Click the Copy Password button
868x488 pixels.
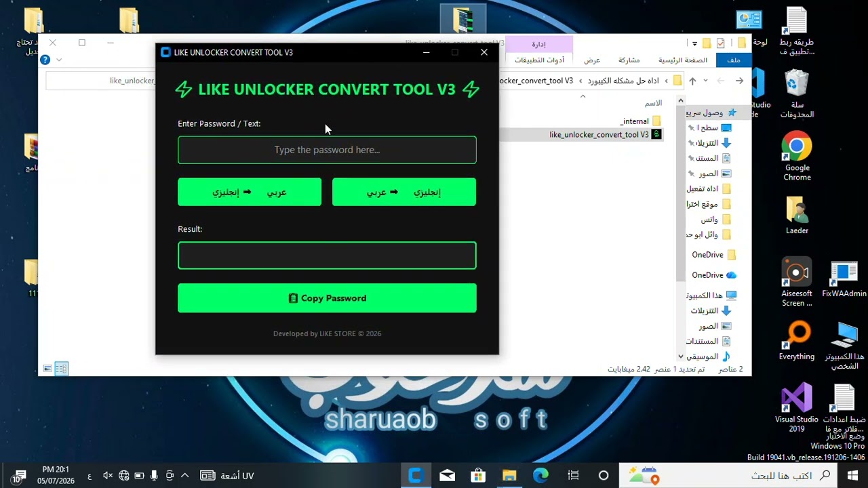point(327,298)
